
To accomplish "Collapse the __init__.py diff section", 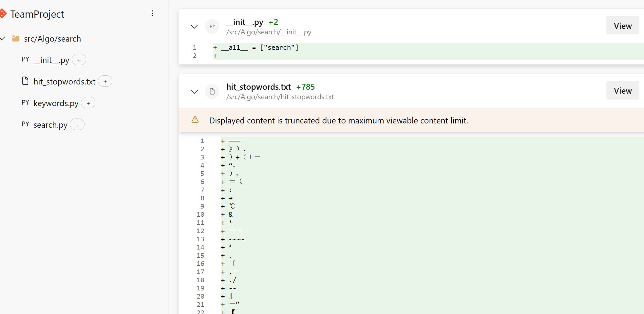I will point(194,27).
